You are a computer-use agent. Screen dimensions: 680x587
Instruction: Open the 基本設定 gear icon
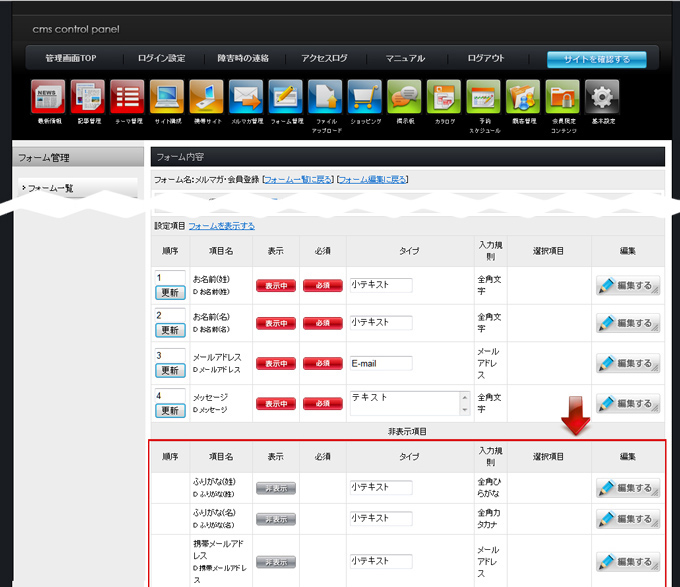[602, 98]
